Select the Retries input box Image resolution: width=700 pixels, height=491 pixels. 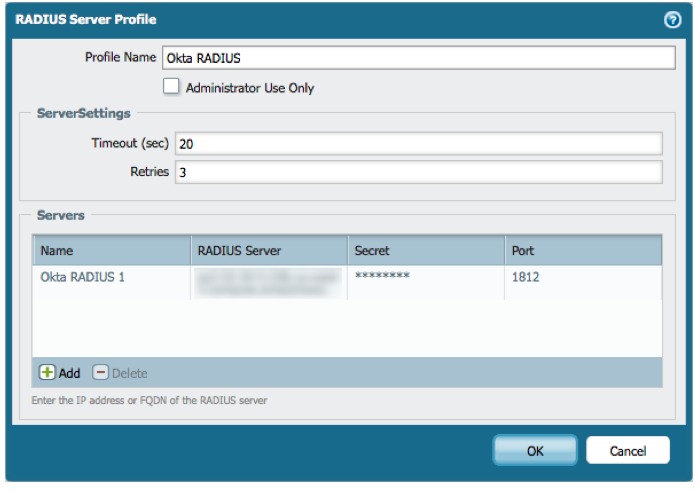point(418,172)
